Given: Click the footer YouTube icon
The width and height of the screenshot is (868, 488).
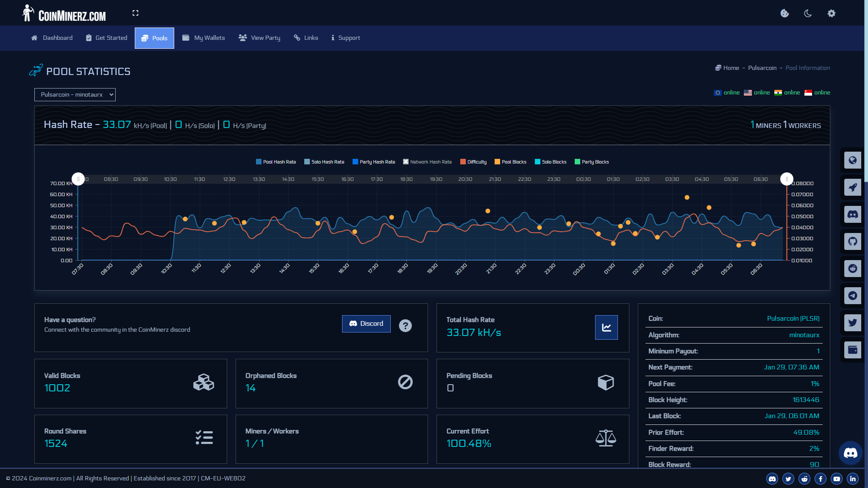Looking at the screenshot, I should point(837,479).
